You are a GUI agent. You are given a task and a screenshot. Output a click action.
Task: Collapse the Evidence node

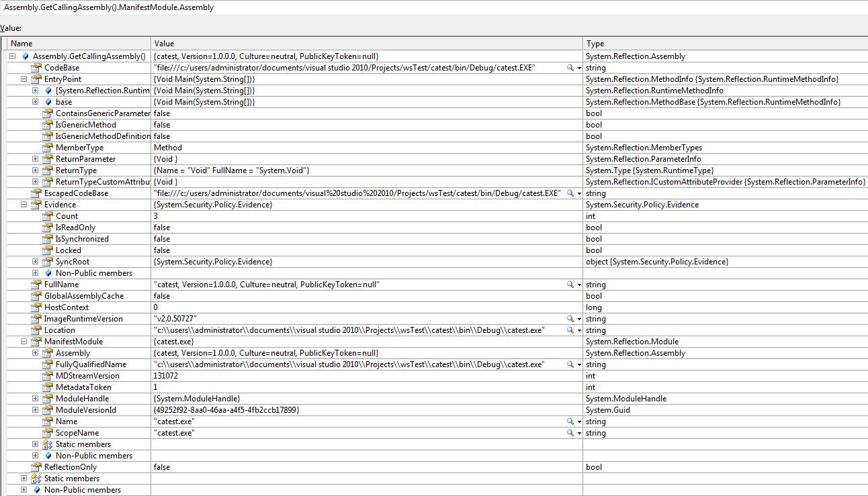[x=24, y=205]
